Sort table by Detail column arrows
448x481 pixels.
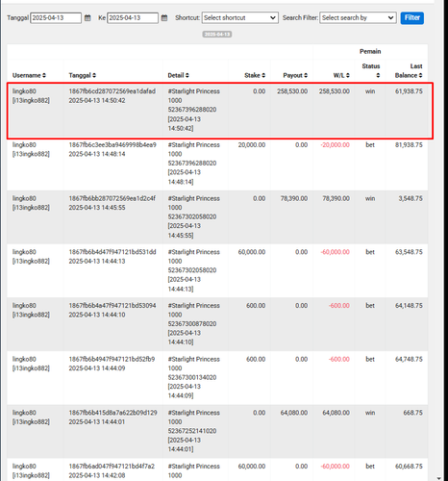click(187, 75)
